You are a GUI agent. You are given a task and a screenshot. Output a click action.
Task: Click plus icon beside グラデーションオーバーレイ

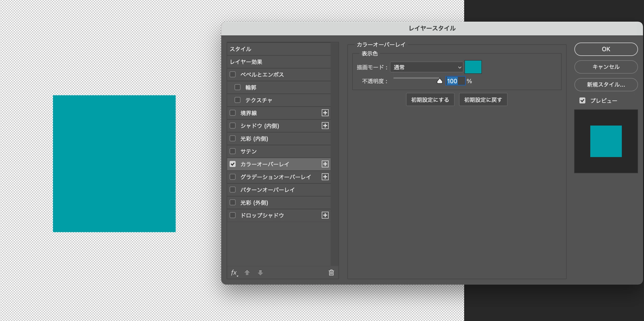click(x=325, y=177)
